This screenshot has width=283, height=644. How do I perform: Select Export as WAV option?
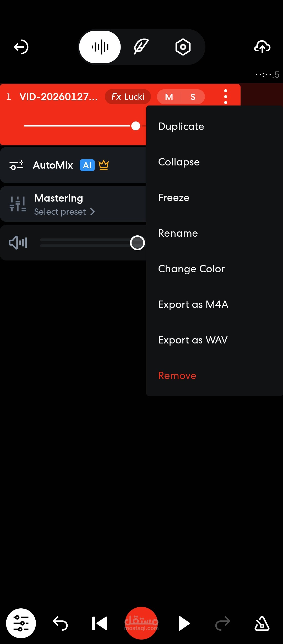click(x=193, y=340)
